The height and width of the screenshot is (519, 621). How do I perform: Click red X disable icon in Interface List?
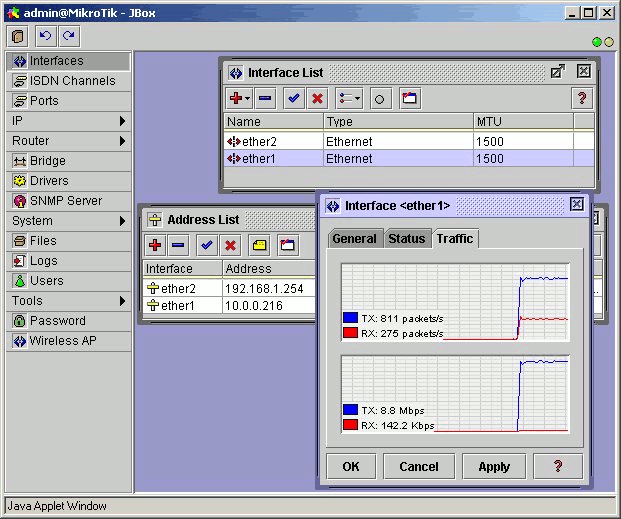[318, 98]
